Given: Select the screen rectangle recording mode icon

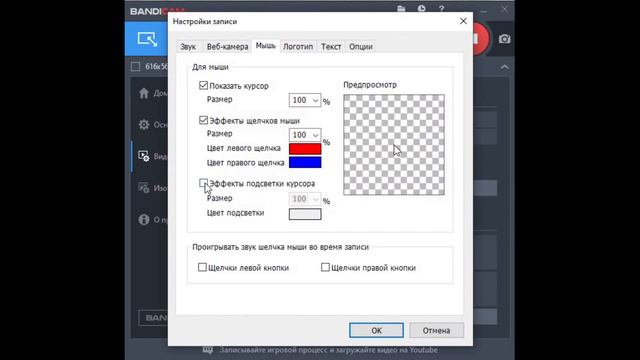Looking at the screenshot, I should [147, 39].
